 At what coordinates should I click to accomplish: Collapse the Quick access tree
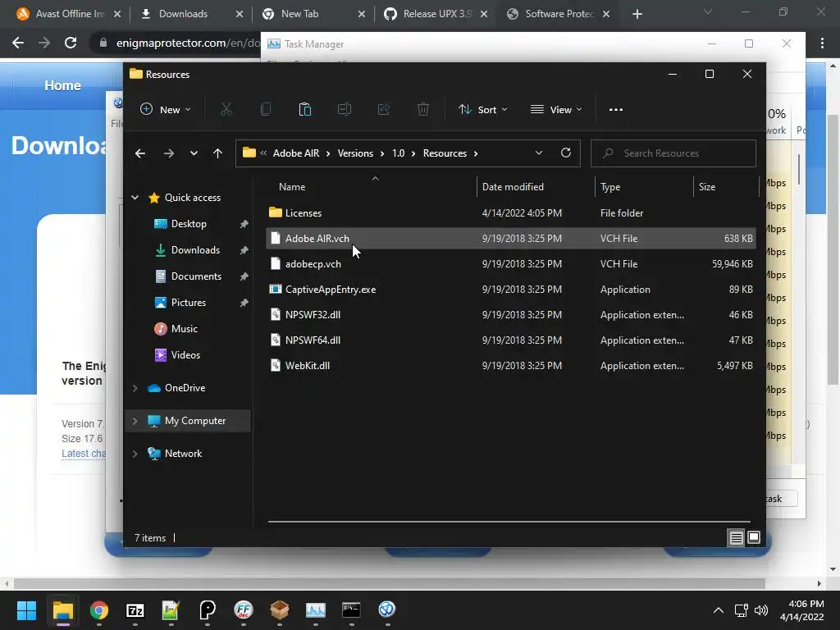[x=135, y=198]
